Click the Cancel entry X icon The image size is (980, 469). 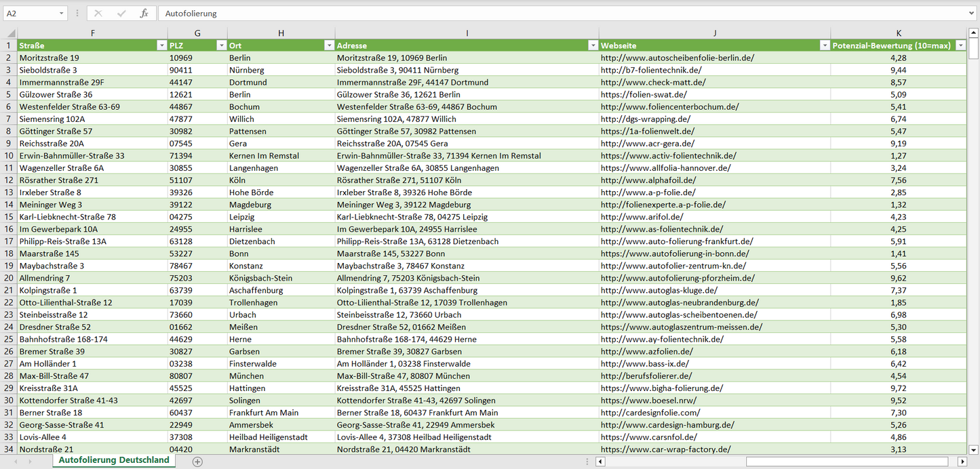[x=98, y=14]
